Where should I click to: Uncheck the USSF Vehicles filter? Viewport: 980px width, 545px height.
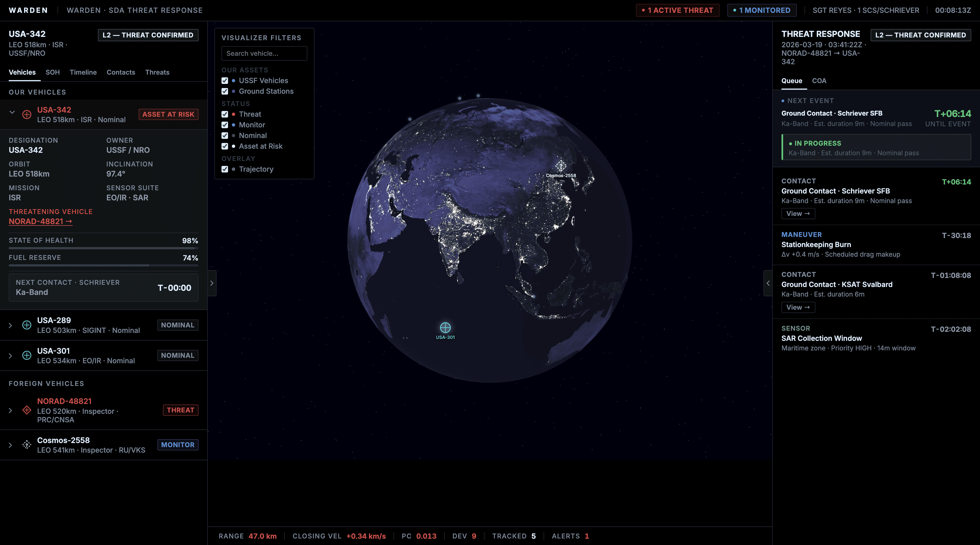pyautogui.click(x=225, y=81)
